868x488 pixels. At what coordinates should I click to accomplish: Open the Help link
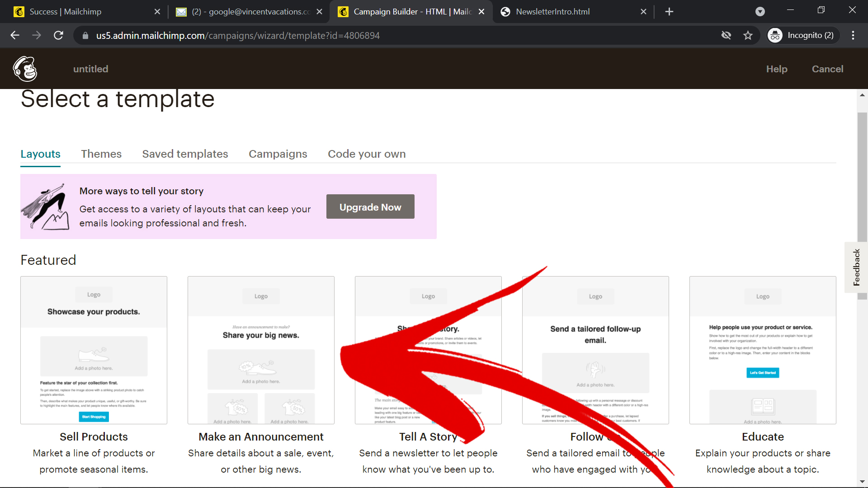pyautogui.click(x=777, y=69)
